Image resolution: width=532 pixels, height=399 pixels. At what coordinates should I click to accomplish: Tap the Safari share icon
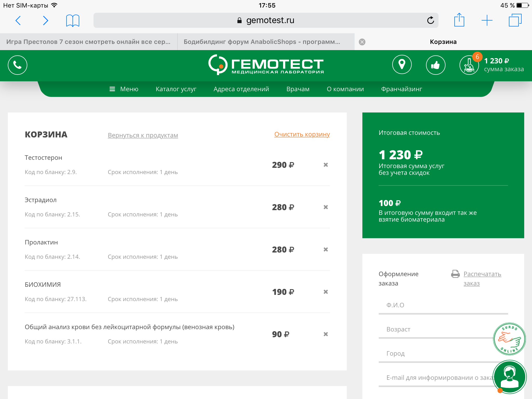coord(459,20)
